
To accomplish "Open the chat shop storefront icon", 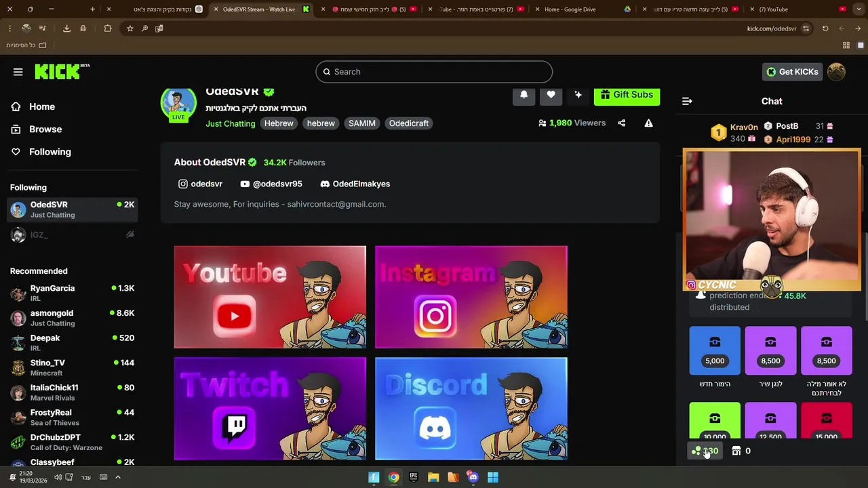I will click(736, 451).
